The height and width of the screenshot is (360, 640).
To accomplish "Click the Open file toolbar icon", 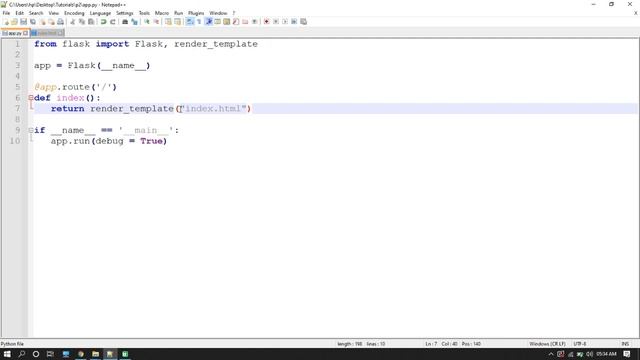I will [x=14, y=22].
